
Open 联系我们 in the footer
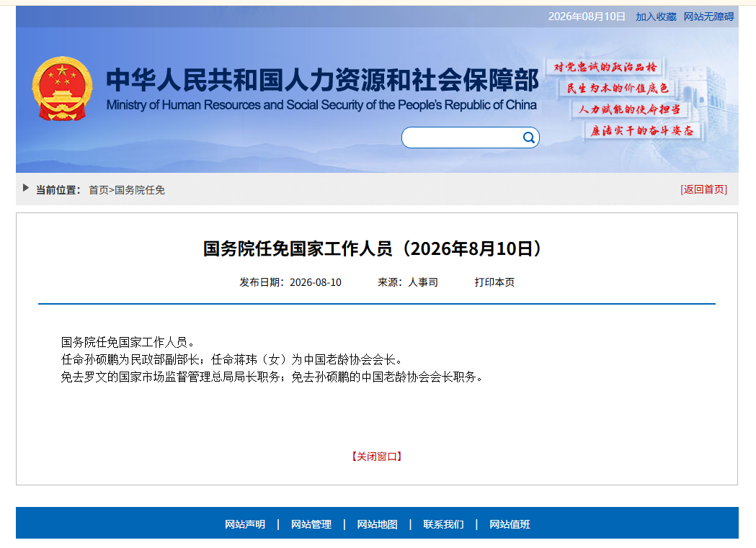click(443, 524)
